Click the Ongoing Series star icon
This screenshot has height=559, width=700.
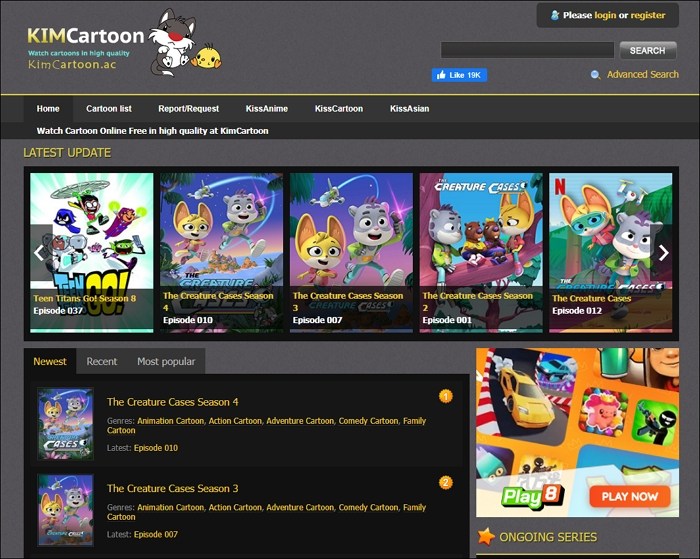[486, 537]
